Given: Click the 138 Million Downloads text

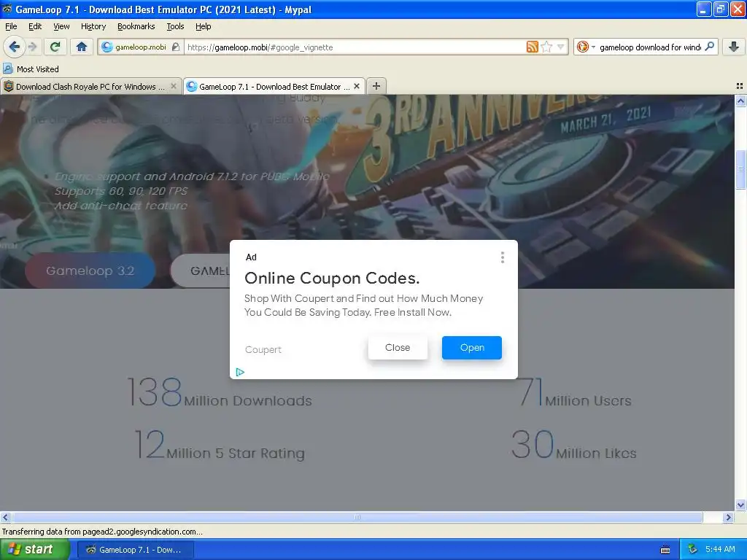Looking at the screenshot, I should coord(220,393).
